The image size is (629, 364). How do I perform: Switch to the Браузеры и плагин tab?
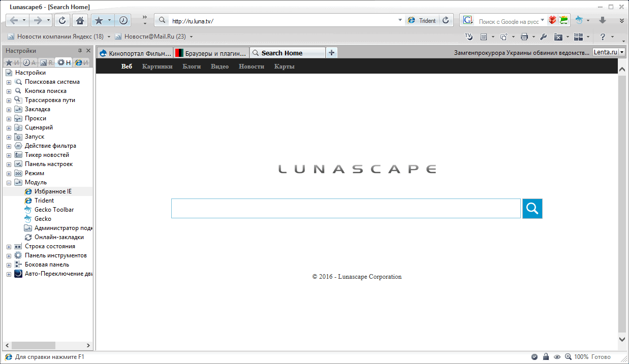211,53
